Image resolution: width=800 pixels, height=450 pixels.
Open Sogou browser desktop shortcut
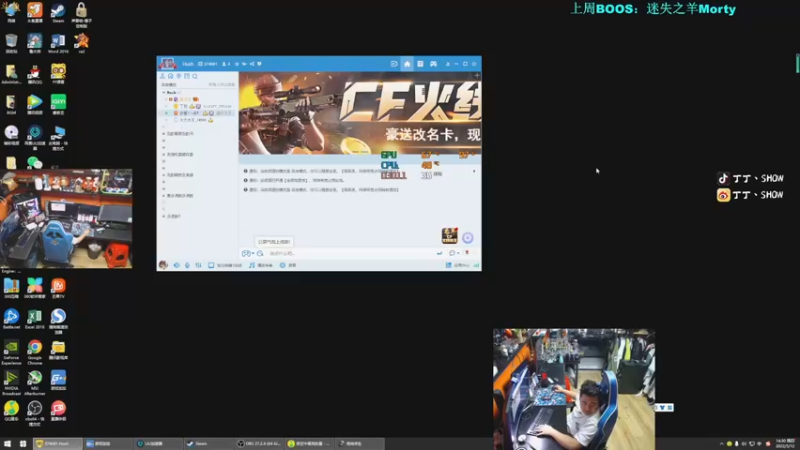[x=58, y=321]
